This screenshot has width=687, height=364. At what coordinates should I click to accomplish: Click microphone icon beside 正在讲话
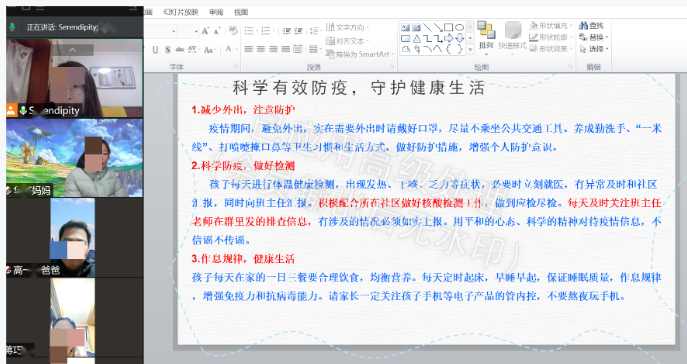click(13, 27)
